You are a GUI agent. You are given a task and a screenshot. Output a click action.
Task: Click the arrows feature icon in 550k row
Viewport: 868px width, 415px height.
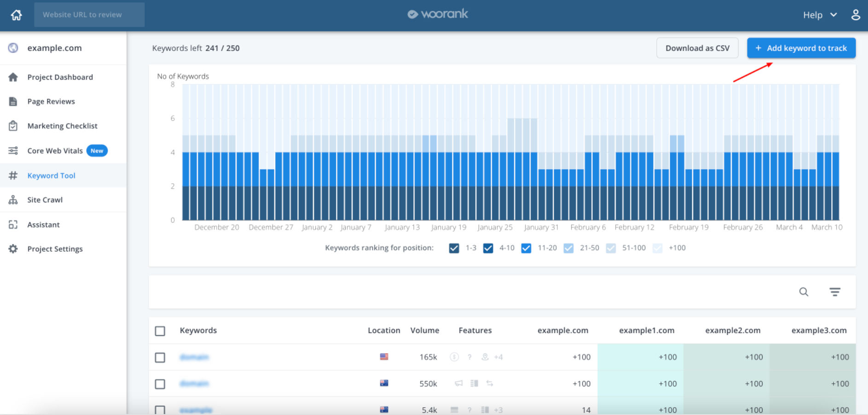pyautogui.click(x=490, y=383)
